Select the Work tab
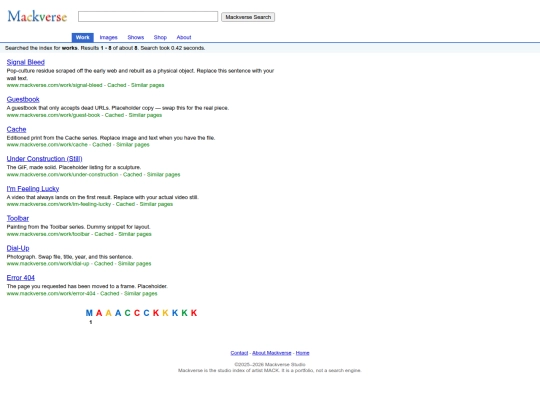The height and width of the screenshot is (405, 540). click(x=83, y=37)
